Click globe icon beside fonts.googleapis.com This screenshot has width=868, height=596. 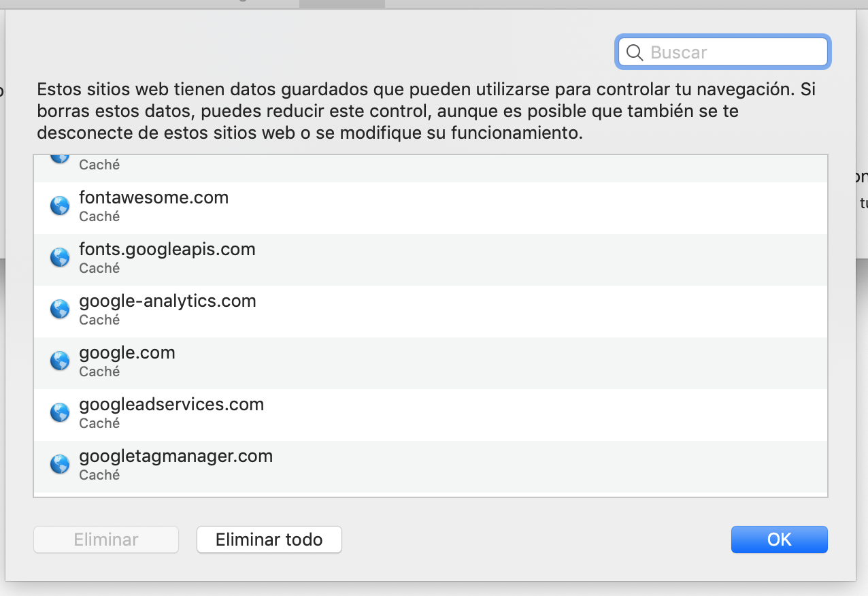[x=60, y=257]
